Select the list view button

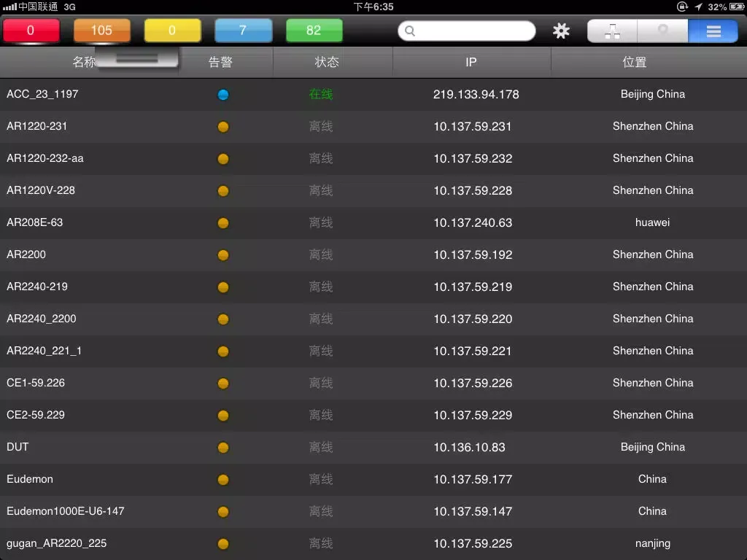point(713,31)
